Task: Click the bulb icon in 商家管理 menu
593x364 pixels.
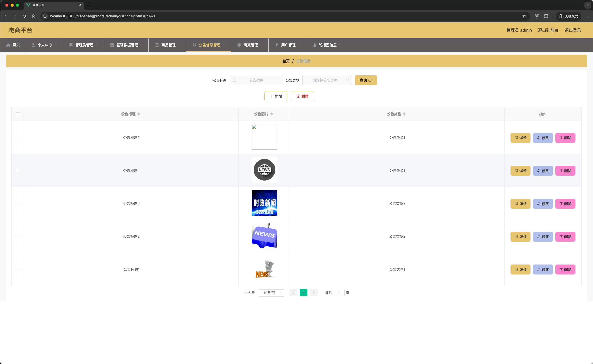Action: point(239,45)
